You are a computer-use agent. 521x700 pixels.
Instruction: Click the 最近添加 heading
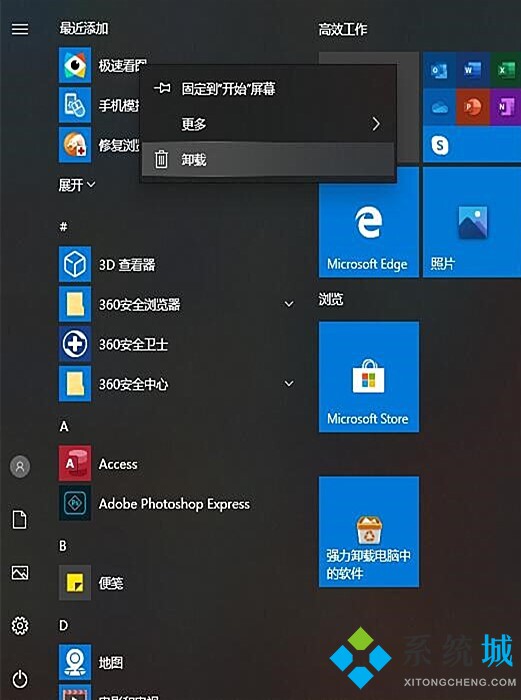[84, 29]
